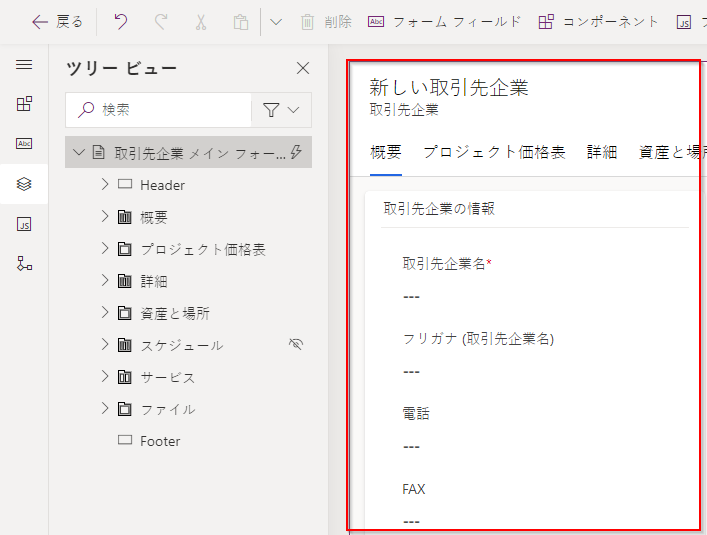The image size is (707, 535).
Task: Select Footer in the tree view
Action: point(160,441)
